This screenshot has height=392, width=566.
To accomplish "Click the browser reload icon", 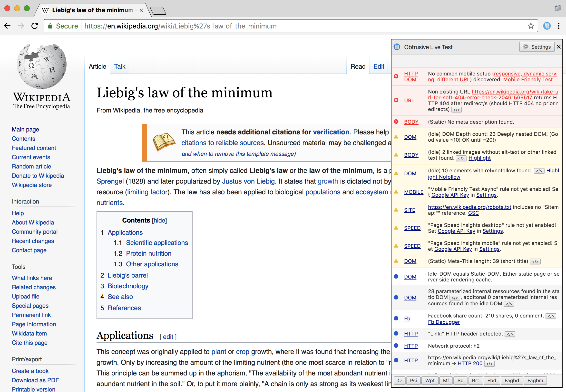I will coord(35,26).
